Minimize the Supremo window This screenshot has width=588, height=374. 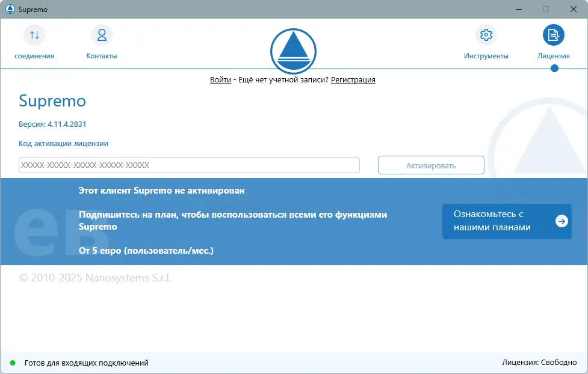[519, 9]
